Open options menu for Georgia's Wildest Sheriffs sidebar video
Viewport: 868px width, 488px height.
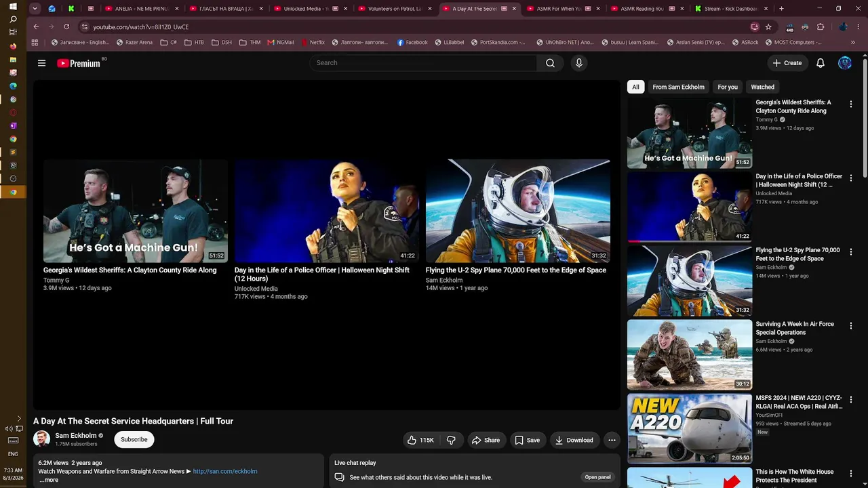851,104
